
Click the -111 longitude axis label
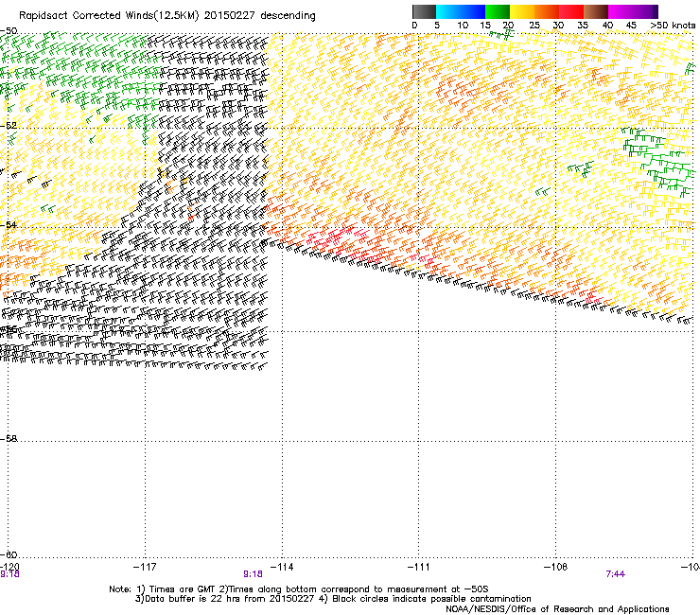tap(419, 567)
